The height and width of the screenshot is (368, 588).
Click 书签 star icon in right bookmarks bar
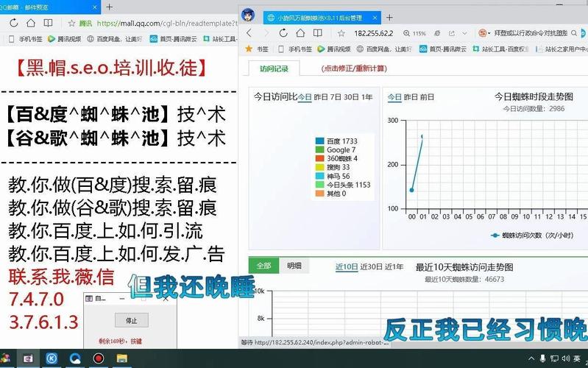pyautogui.click(x=249, y=49)
